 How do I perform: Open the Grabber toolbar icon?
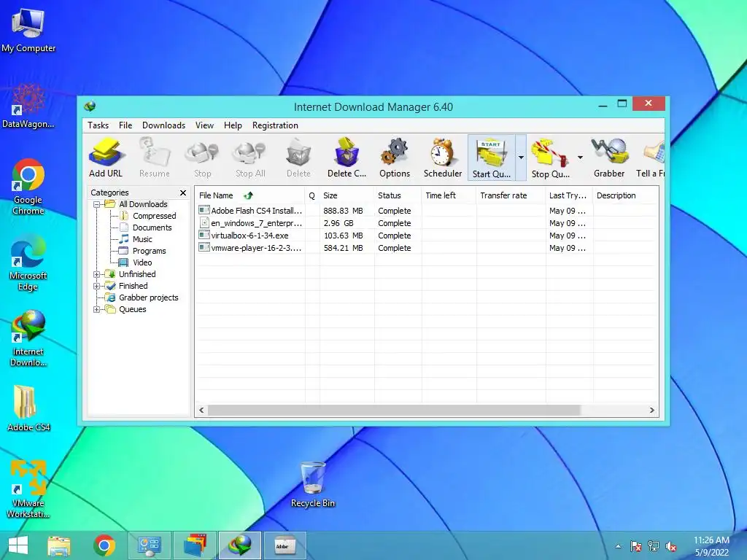(609, 157)
